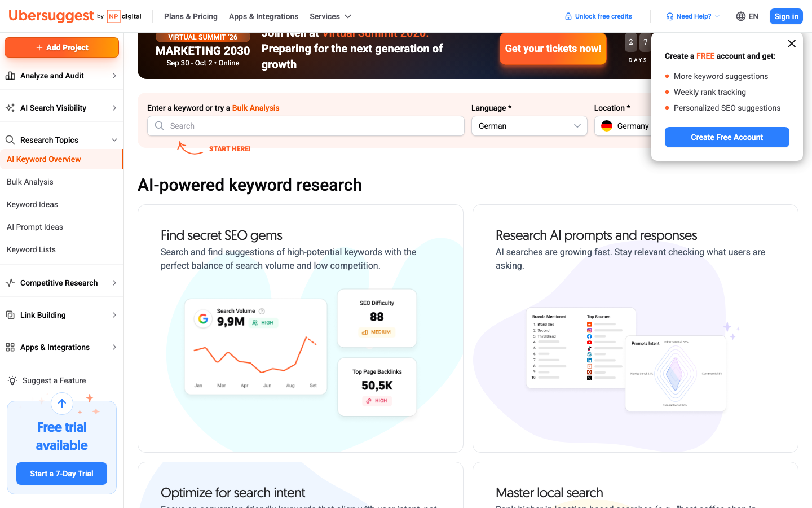
Task: Click the German flag in Location
Action: click(x=607, y=126)
